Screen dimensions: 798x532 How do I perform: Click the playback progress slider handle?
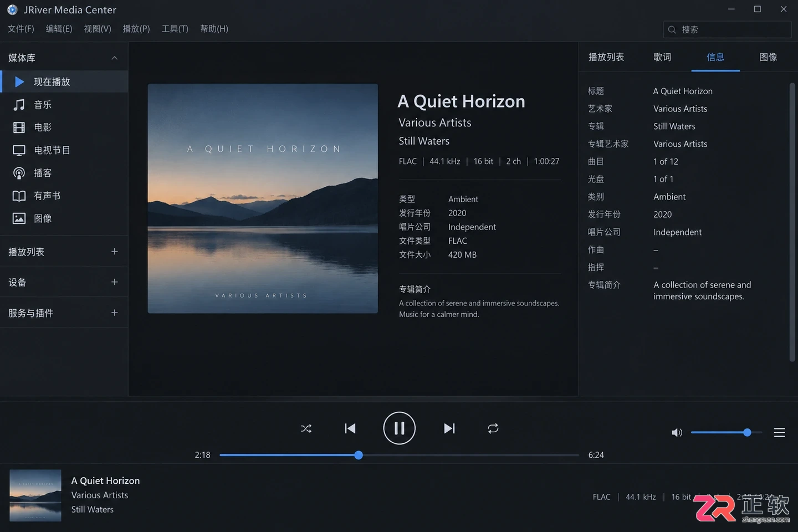tap(359, 455)
